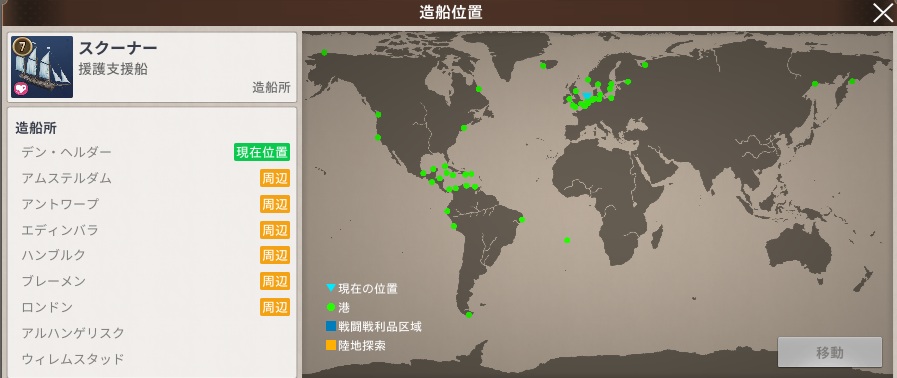Click the easternmost port dot in Russia

pyautogui.click(x=852, y=81)
